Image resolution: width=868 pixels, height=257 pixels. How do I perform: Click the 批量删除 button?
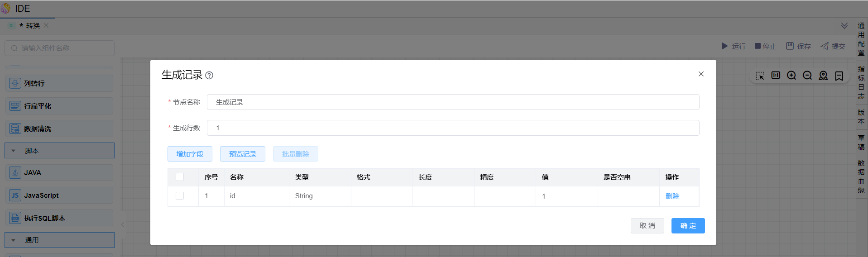point(296,154)
